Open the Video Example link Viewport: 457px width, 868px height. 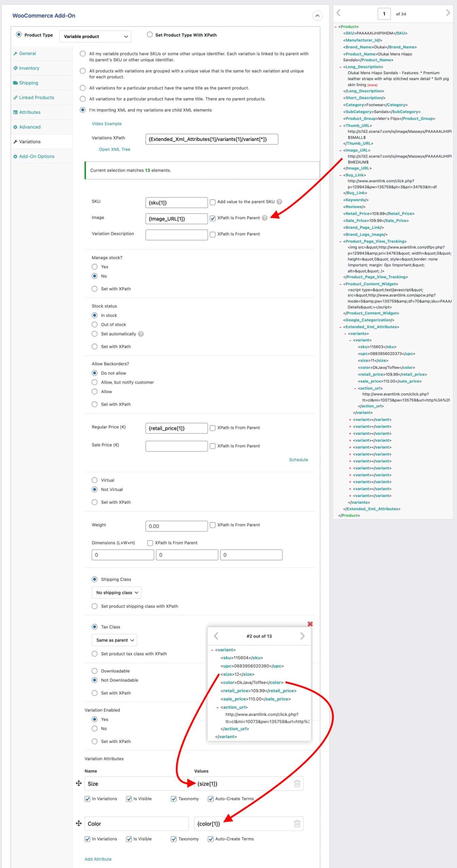(x=107, y=124)
